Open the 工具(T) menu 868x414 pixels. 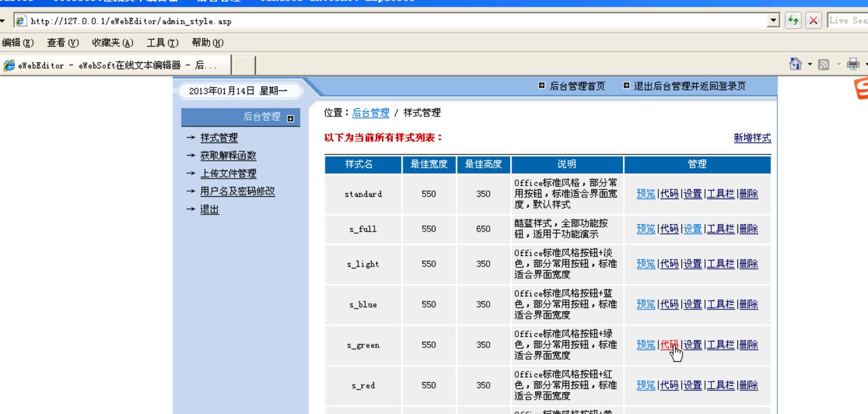[x=162, y=43]
